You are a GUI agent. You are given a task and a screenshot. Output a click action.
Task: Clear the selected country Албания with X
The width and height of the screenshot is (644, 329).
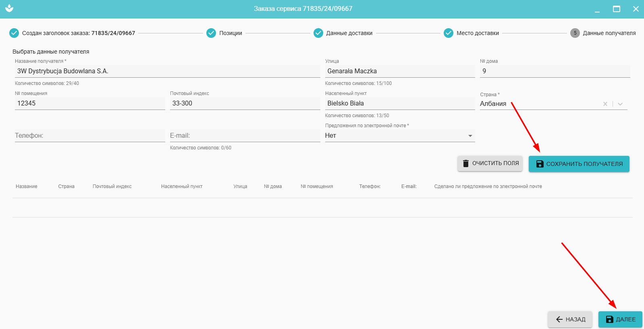tap(605, 104)
